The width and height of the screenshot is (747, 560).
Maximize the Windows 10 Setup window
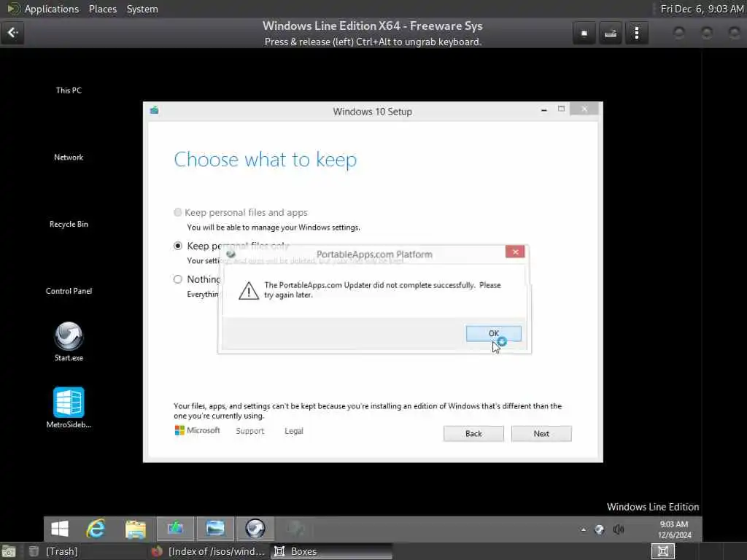(561, 109)
